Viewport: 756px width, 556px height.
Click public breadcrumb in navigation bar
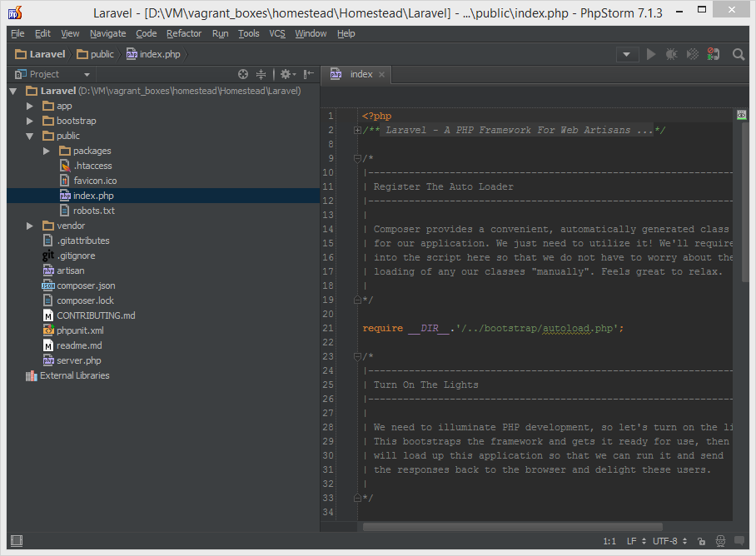point(96,54)
